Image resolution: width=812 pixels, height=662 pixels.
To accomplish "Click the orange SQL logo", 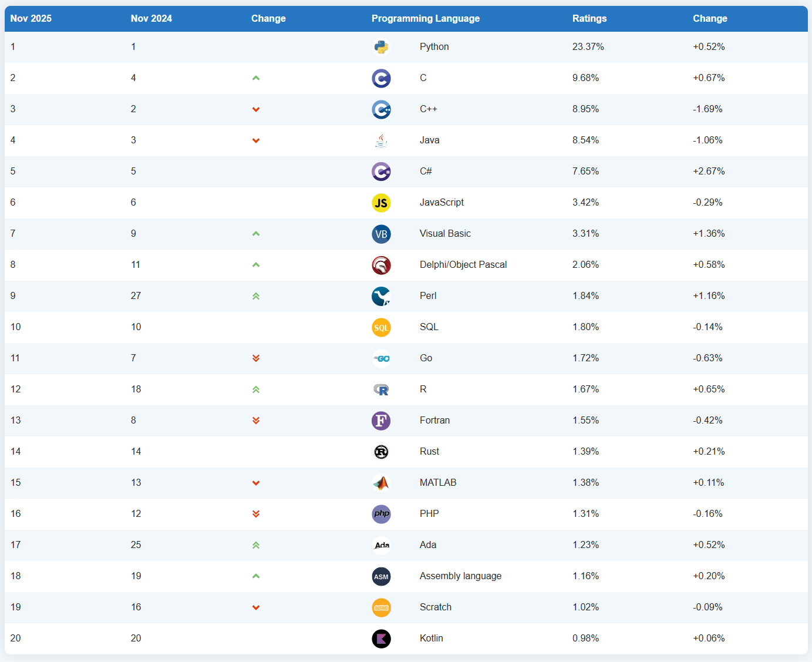I will pyautogui.click(x=381, y=327).
